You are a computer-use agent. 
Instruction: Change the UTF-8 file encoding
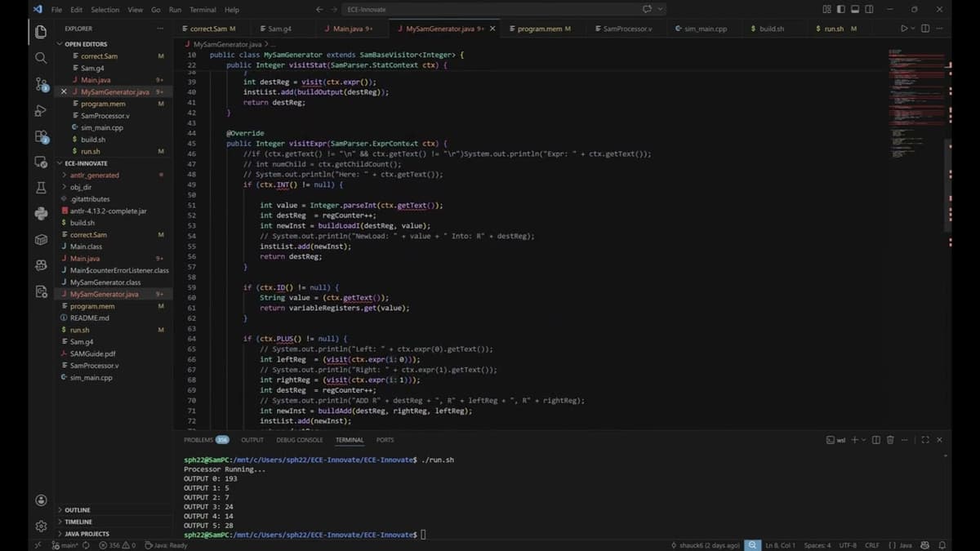pos(847,544)
